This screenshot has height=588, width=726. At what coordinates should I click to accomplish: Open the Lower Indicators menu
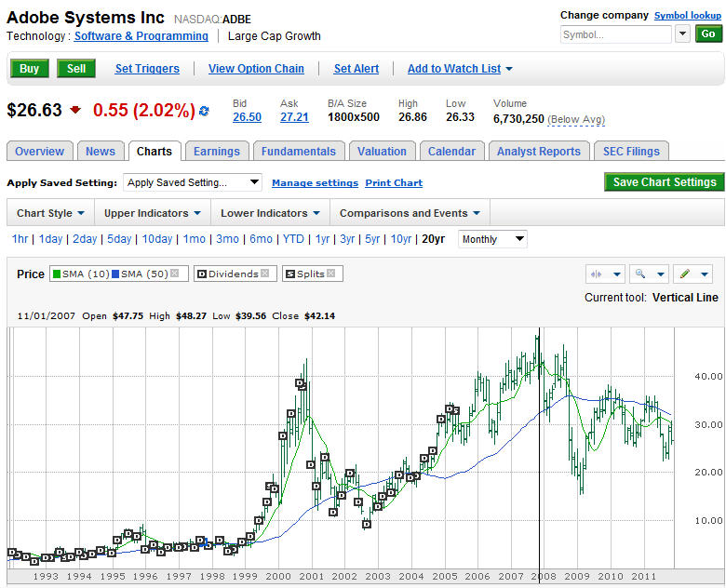pos(270,213)
